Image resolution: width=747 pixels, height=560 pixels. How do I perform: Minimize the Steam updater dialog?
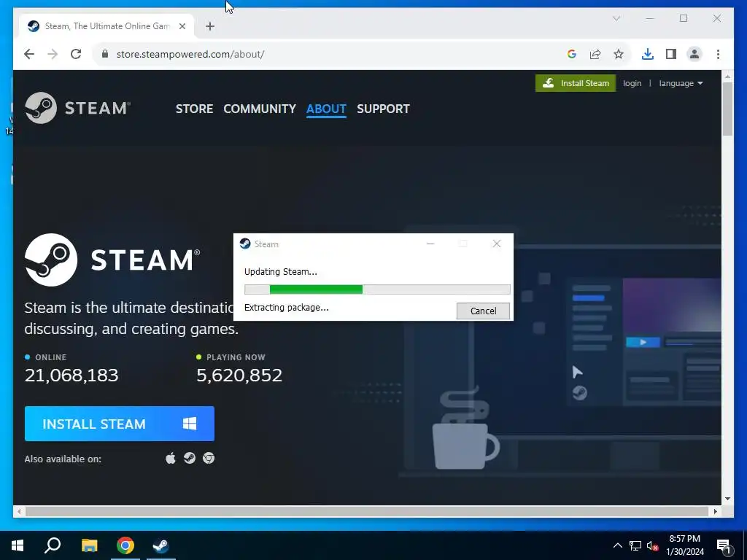pyautogui.click(x=430, y=244)
